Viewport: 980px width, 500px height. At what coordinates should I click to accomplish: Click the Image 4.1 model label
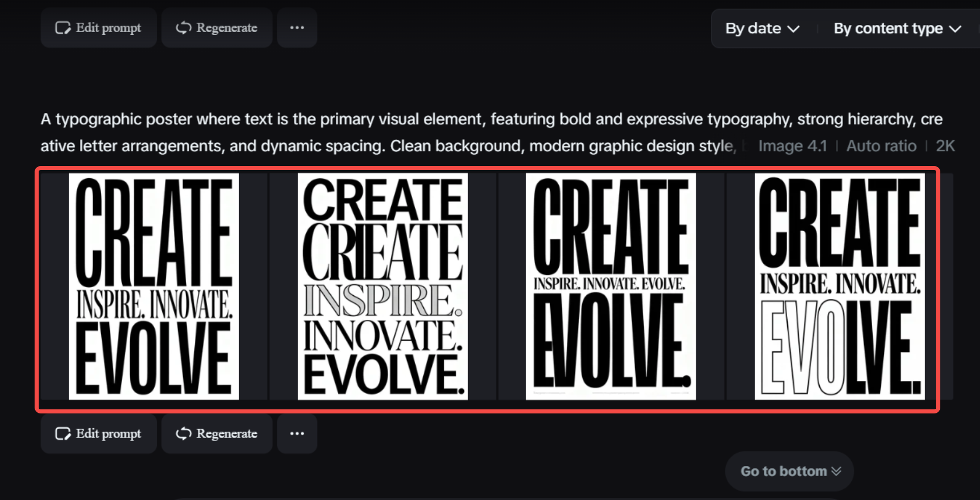pyautogui.click(x=792, y=146)
